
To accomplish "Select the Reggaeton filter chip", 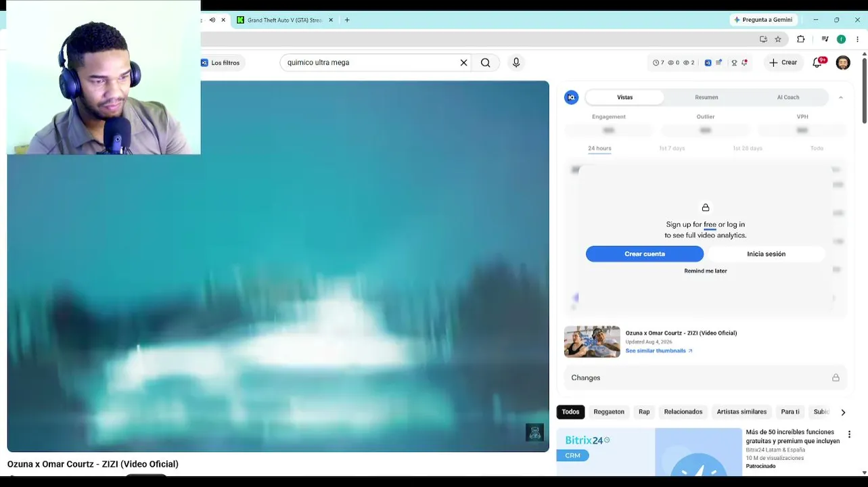I will pos(609,412).
